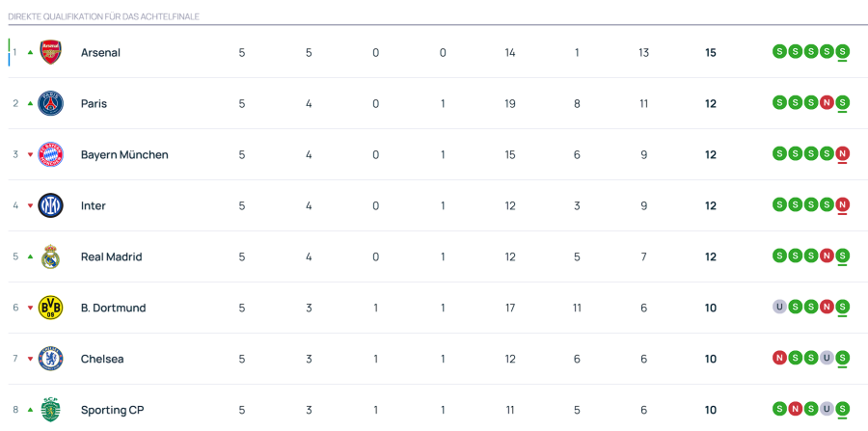
Task: Open the Arsenal team link
Action: point(100,53)
